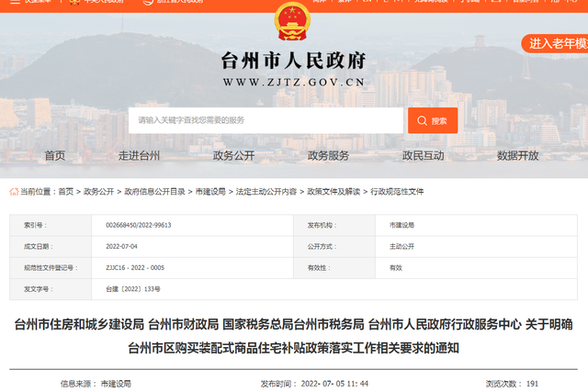Navigate to 政策文件及解读 breadcrumb

click(334, 192)
